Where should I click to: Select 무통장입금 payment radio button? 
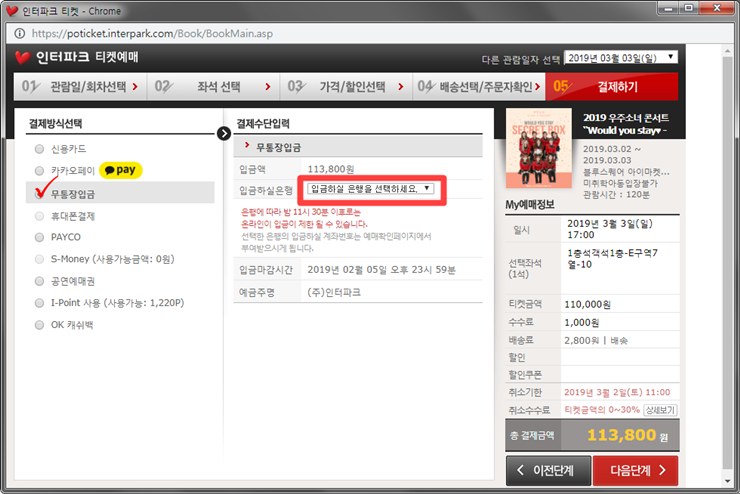coord(40,193)
